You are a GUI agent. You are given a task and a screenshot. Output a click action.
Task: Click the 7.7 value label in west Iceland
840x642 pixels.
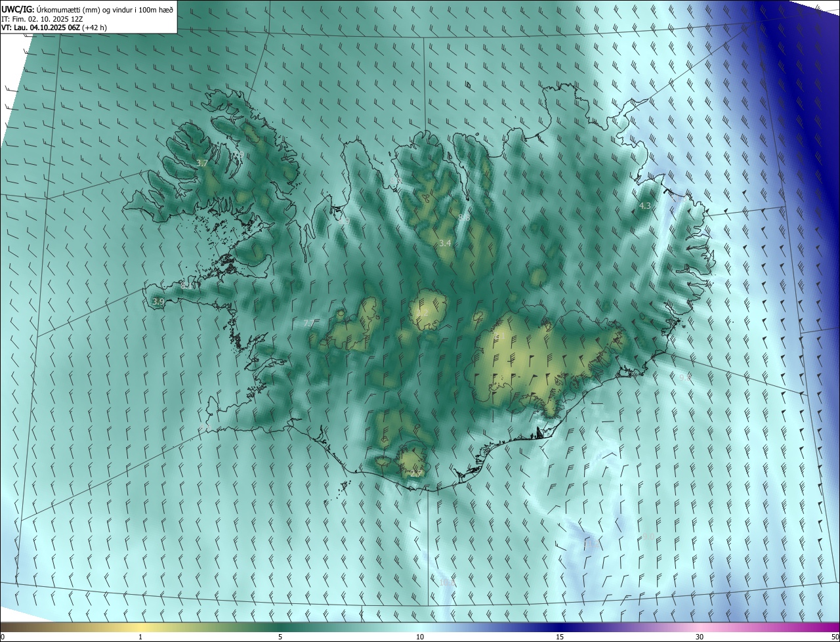tap(309, 323)
